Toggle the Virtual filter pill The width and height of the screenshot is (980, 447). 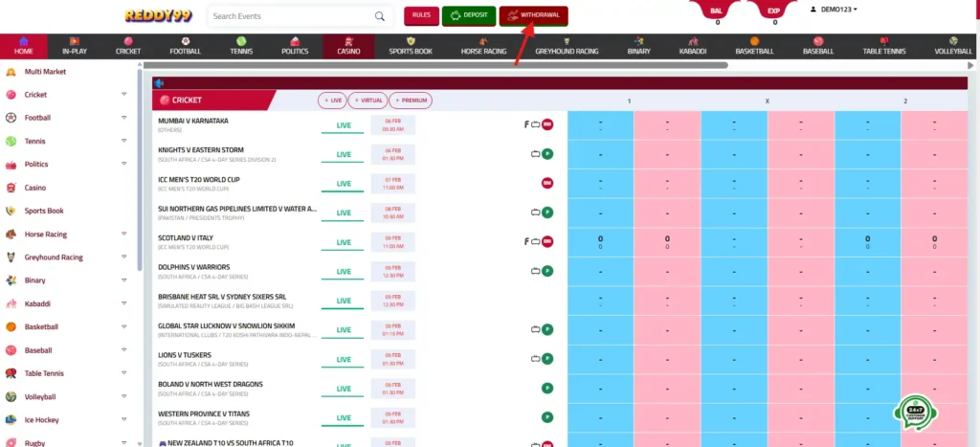(x=367, y=101)
